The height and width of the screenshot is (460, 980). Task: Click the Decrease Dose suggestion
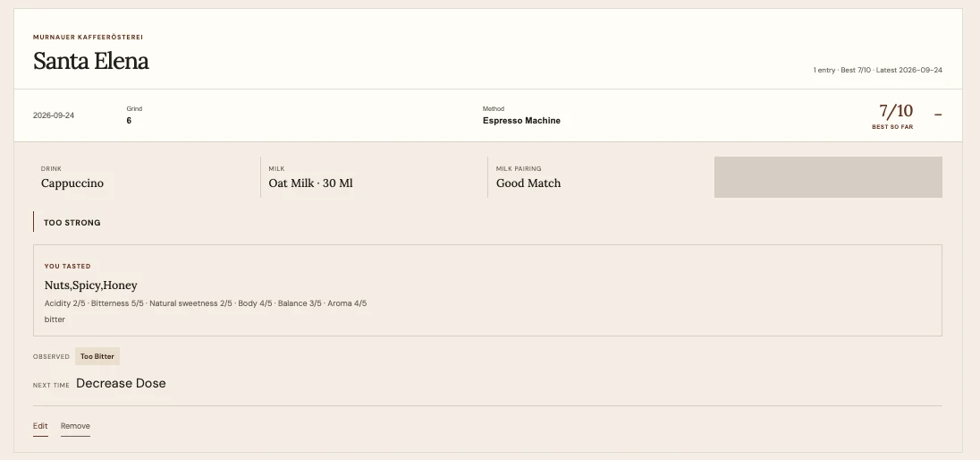pos(121,383)
